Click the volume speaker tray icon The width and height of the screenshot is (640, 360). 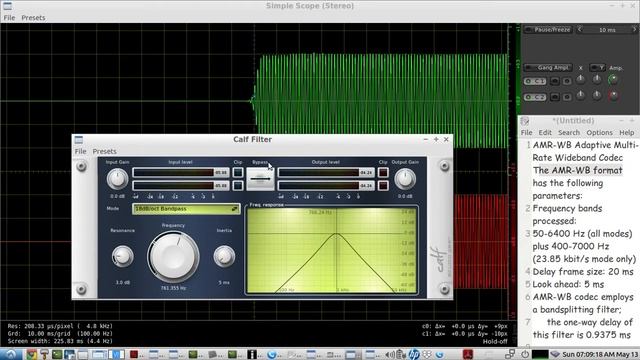389,354
